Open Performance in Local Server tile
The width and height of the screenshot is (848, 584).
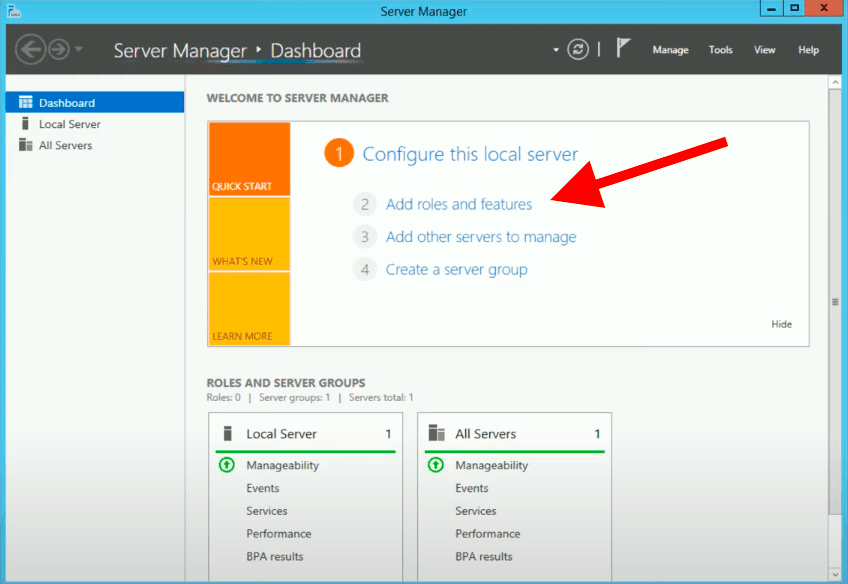[x=279, y=533]
